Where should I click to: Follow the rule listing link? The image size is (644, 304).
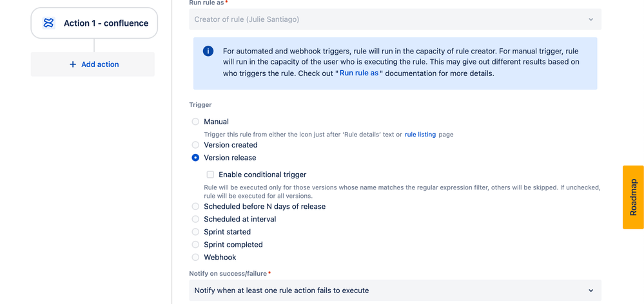pyautogui.click(x=420, y=134)
